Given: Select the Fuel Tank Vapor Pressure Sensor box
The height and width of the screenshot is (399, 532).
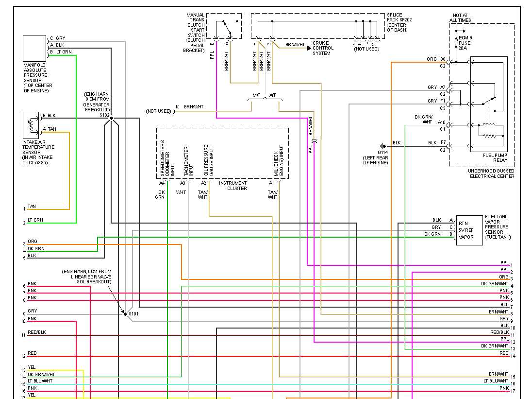Looking at the screenshot, I should [x=468, y=229].
